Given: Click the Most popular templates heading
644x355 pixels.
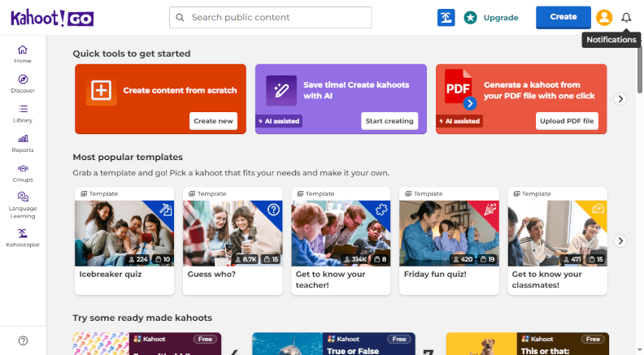Looking at the screenshot, I should point(128,157).
